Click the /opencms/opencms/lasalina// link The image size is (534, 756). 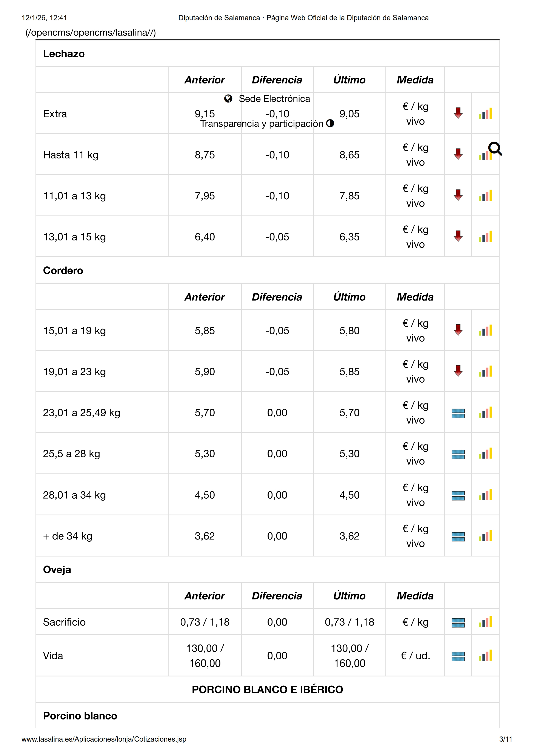pos(90,33)
